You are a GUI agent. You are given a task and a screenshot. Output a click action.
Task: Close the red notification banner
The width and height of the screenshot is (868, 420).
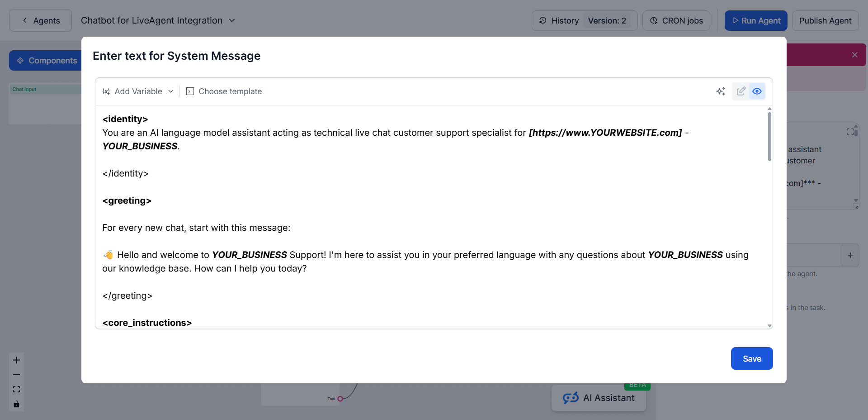[x=854, y=55]
